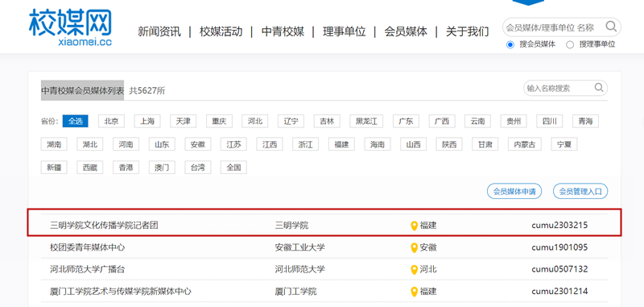Image resolution: width=644 pixels, height=307 pixels.
Task: Filter by 甘肃 province
Action: (x=485, y=144)
